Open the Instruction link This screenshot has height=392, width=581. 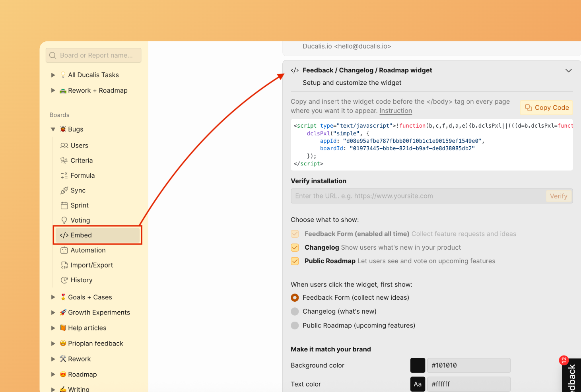(395, 111)
